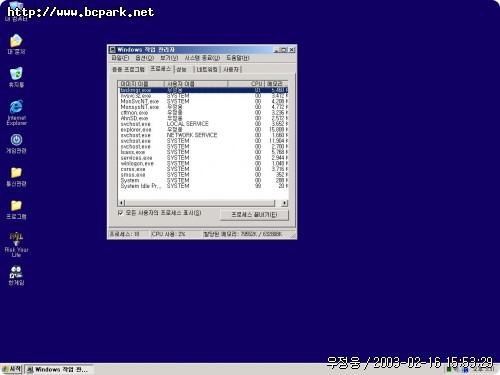Viewport: 500px width, 375px height.
Task: Maximize the Task Manager window
Action: pos(284,50)
